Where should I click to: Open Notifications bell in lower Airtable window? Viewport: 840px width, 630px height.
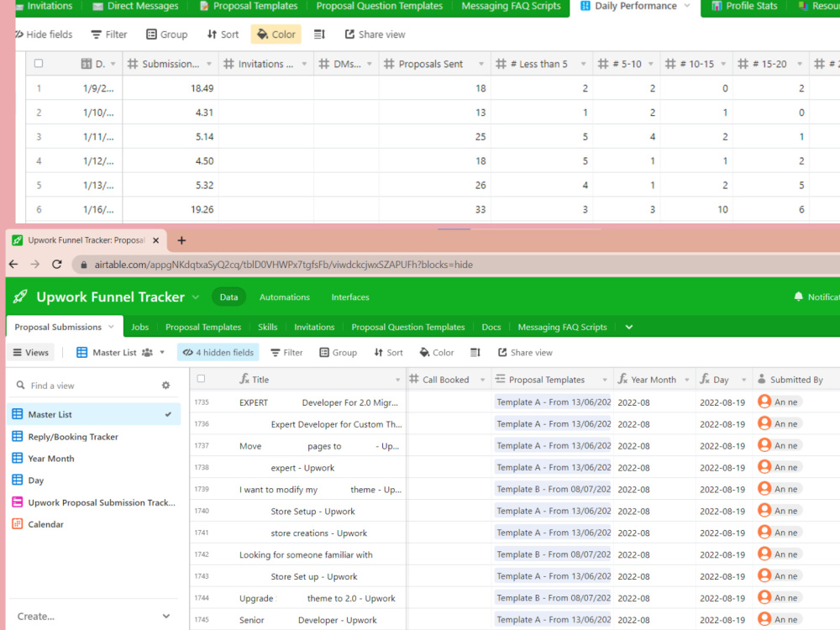coord(798,297)
